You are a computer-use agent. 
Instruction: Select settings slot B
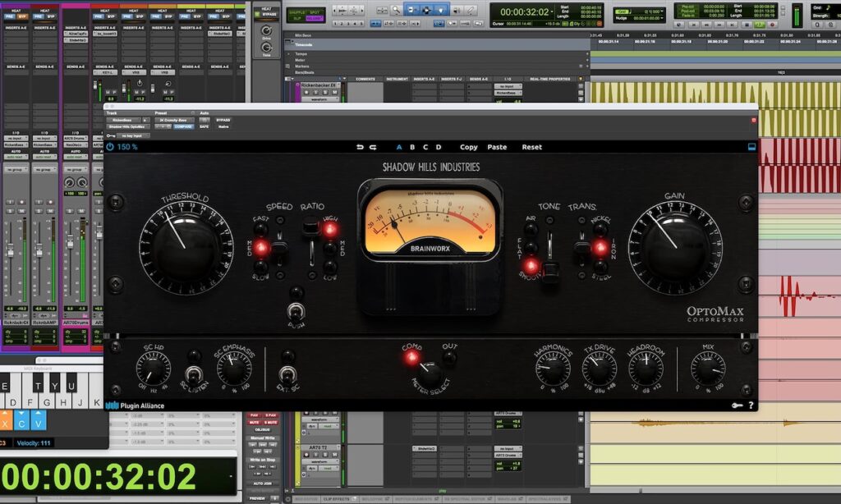(412, 147)
